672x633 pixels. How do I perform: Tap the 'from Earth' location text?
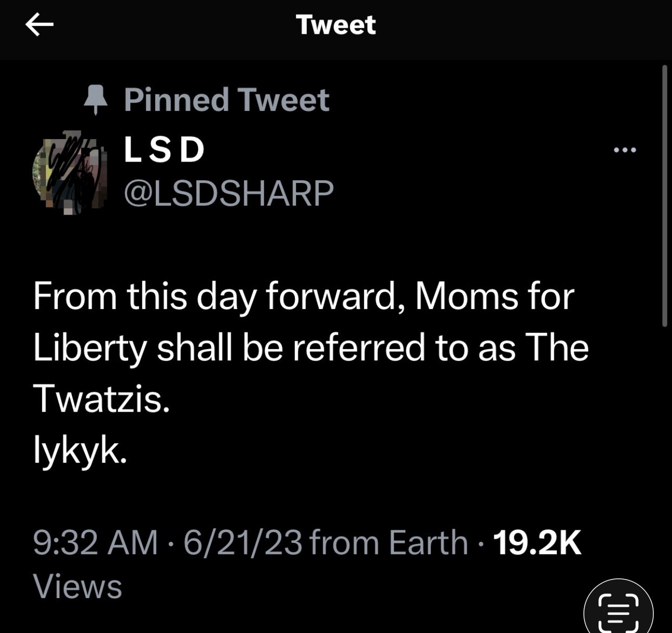pos(389,542)
